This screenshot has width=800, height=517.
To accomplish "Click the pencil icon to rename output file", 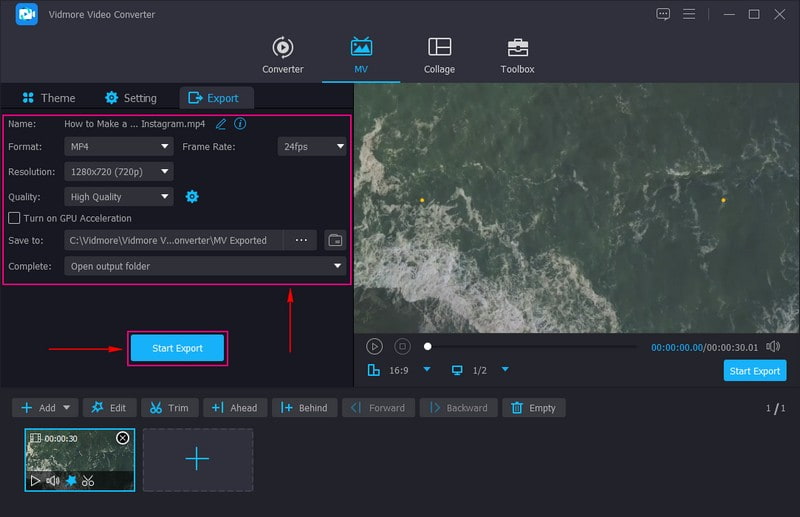I will coord(221,124).
